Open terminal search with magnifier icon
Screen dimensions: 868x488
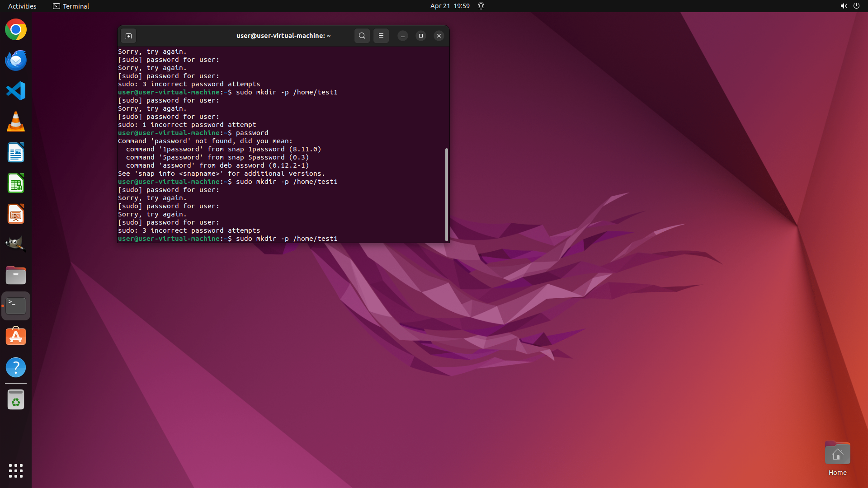tap(362, 36)
